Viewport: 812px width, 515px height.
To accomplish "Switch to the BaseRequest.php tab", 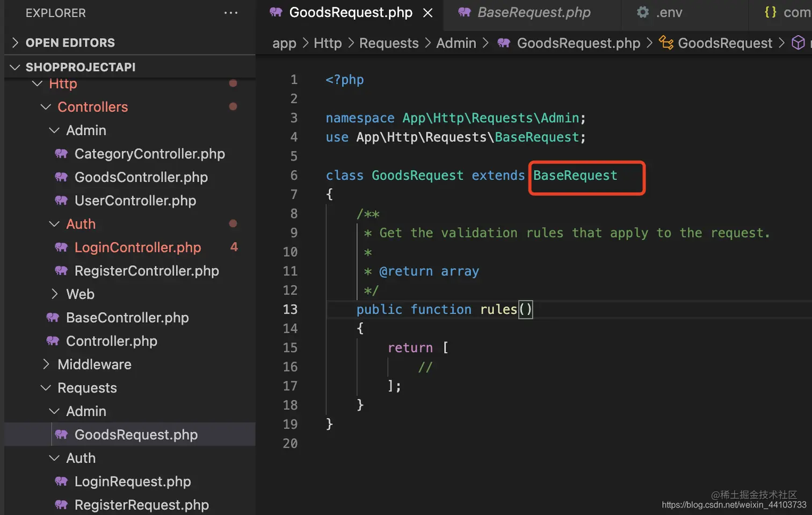I will tap(534, 12).
